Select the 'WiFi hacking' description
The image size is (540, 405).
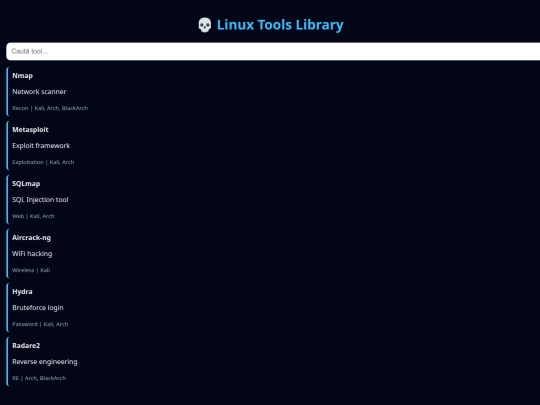pos(32,254)
